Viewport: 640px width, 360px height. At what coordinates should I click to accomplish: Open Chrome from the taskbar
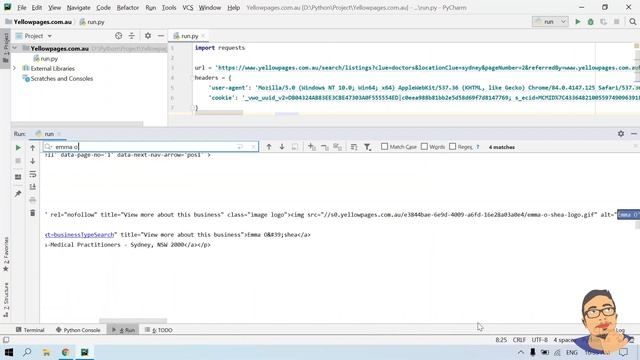tap(65, 352)
